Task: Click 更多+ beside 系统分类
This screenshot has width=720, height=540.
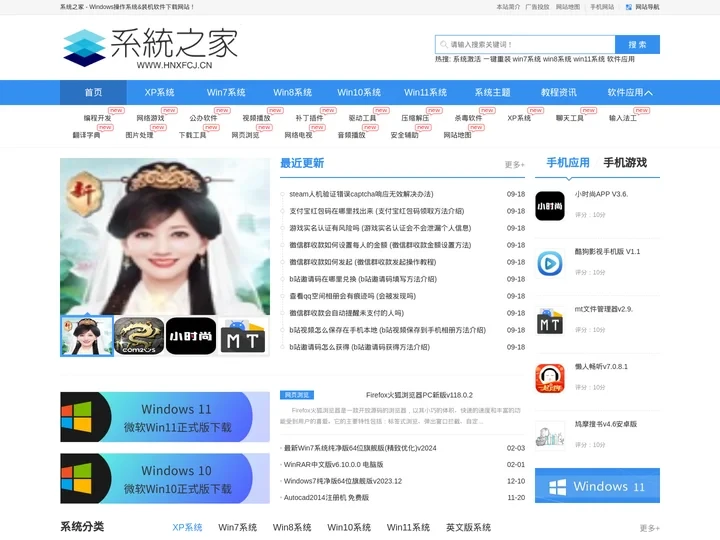Action: (x=650, y=528)
